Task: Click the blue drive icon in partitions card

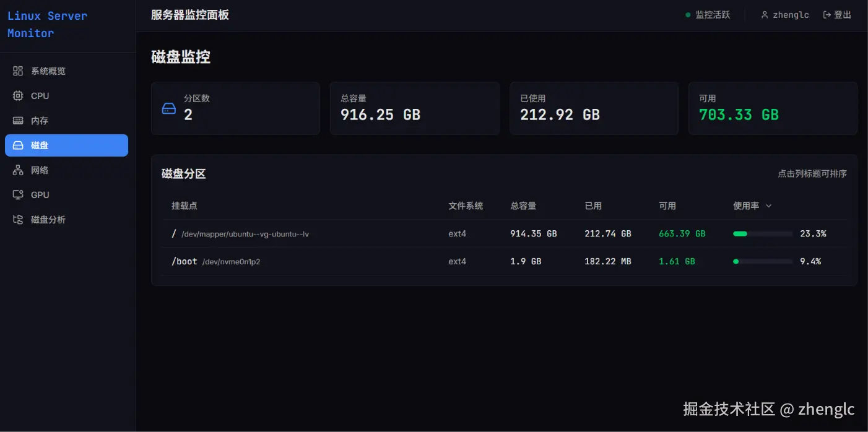Action: [x=169, y=108]
